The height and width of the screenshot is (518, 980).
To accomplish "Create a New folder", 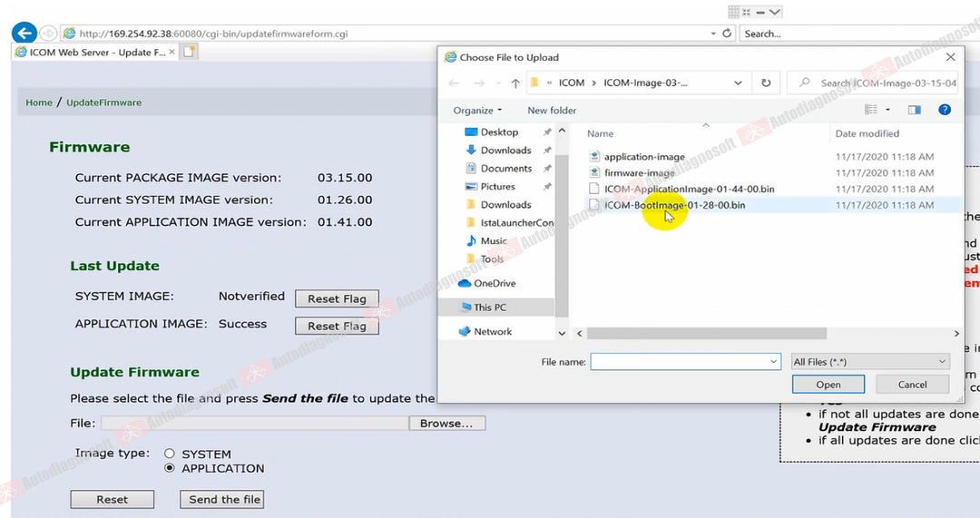I will (x=552, y=111).
